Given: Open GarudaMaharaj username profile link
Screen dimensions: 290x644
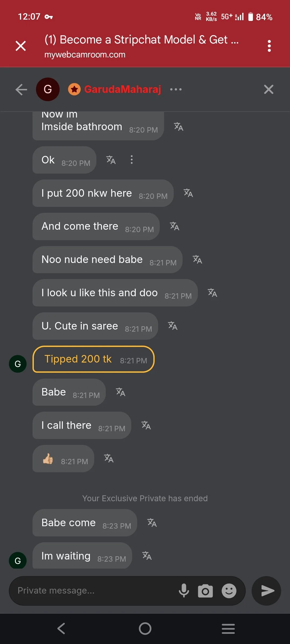Looking at the screenshot, I should pos(122,89).
